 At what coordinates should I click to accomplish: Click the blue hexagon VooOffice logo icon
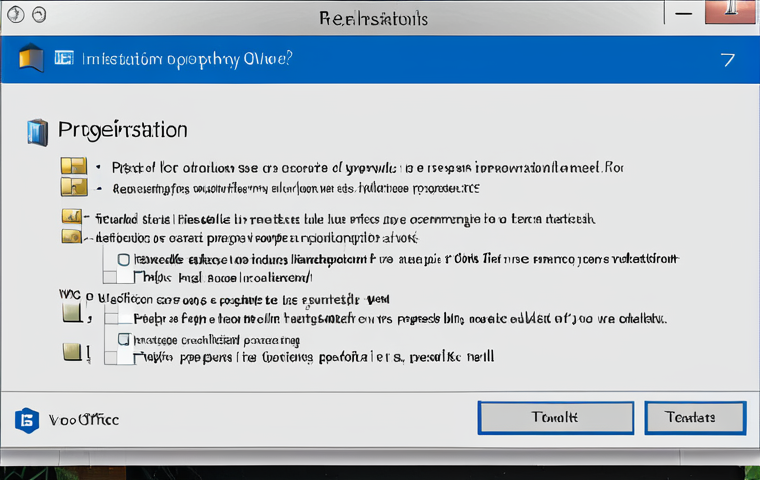[x=27, y=420]
